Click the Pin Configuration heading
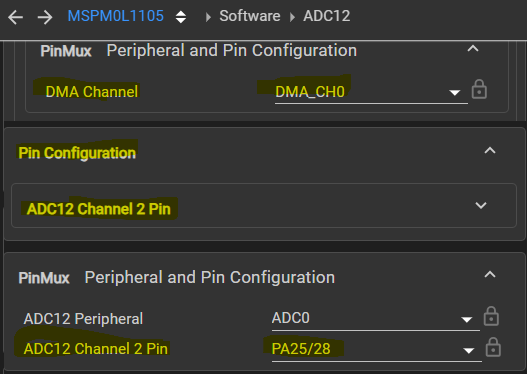Screen dimensions: 527x374 pos(77,153)
